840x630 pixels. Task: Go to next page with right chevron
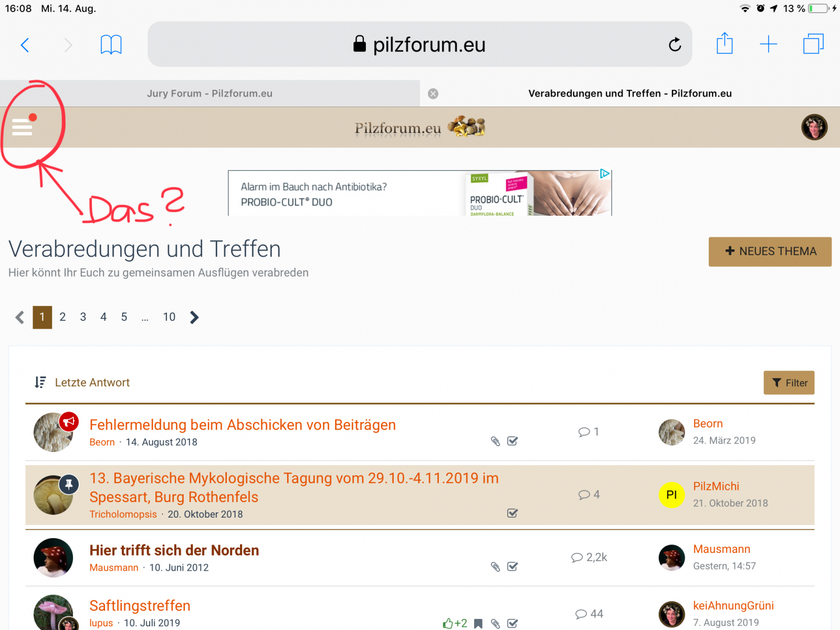[194, 317]
